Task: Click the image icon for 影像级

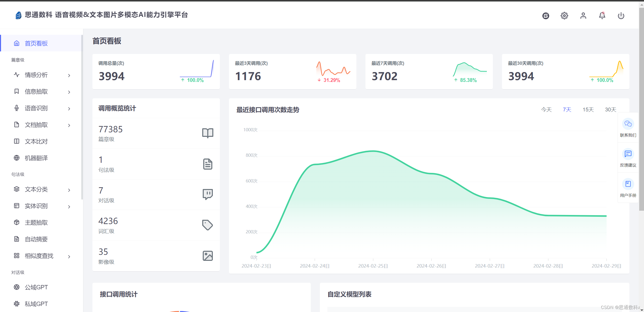Action: pyautogui.click(x=208, y=256)
